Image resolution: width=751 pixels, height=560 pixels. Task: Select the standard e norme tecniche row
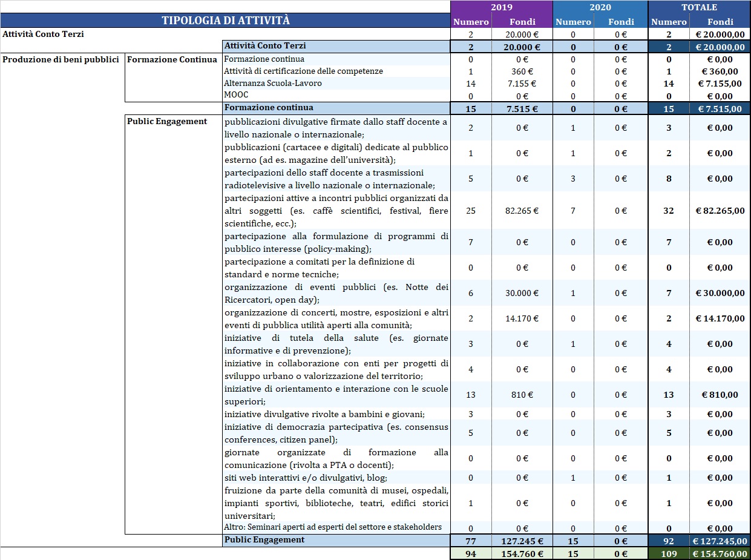coord(336,268)
